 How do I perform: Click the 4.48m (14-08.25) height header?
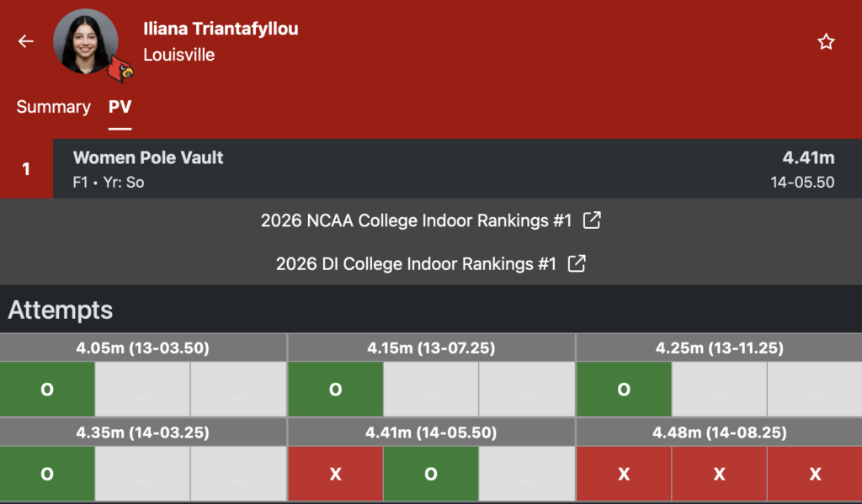tap(719, 433)
